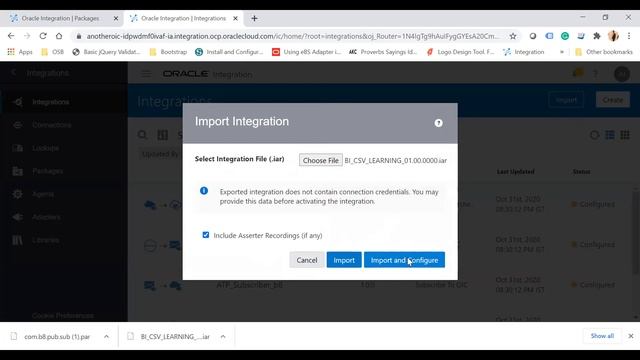
Task: Click the browser address bar
Action: (x=292, y=36)
